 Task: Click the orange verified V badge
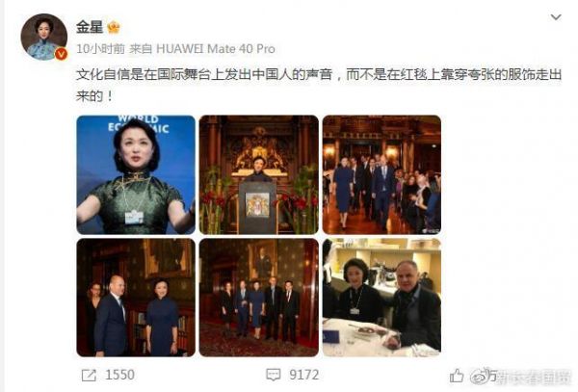[x=62, y=55]
